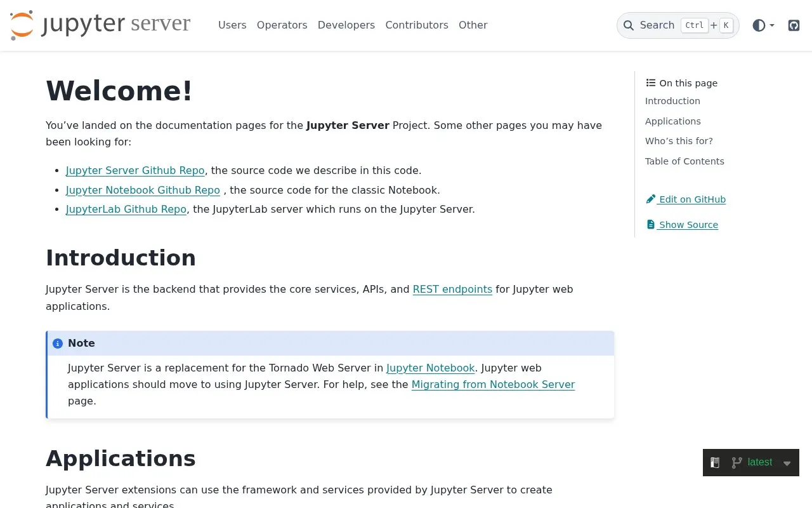Click the Introduction section heading
Viewport: 812px width, 508px height.
click(121, 258)
